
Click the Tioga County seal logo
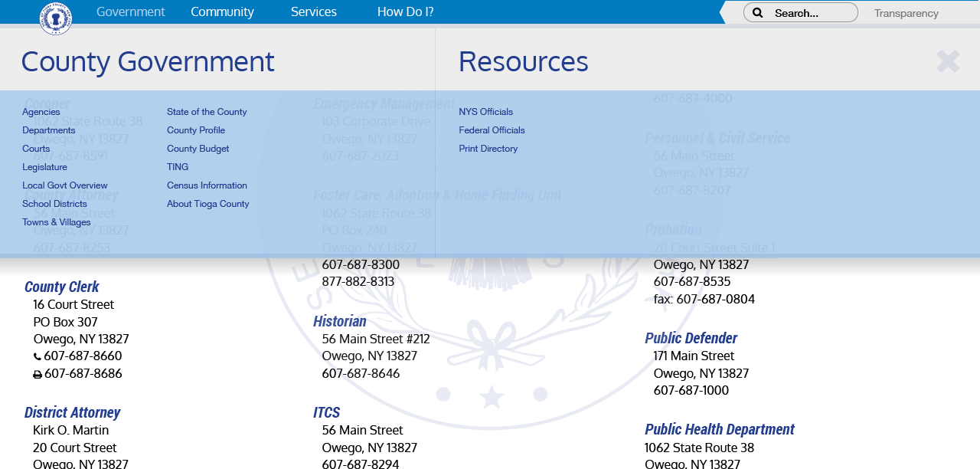(56, 18)
